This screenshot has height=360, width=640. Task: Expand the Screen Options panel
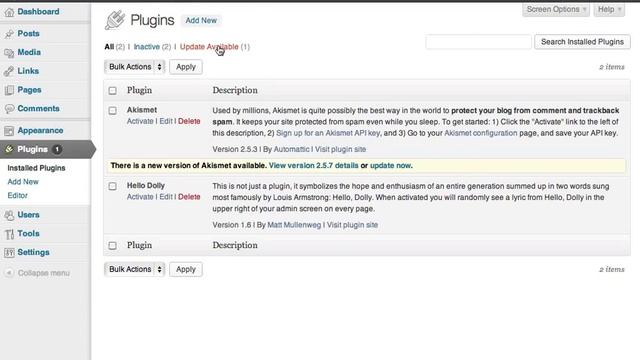click(x=556, y=9)
